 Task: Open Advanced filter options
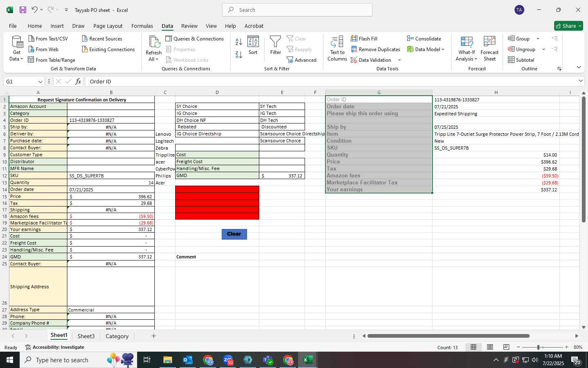coord(302,60)
